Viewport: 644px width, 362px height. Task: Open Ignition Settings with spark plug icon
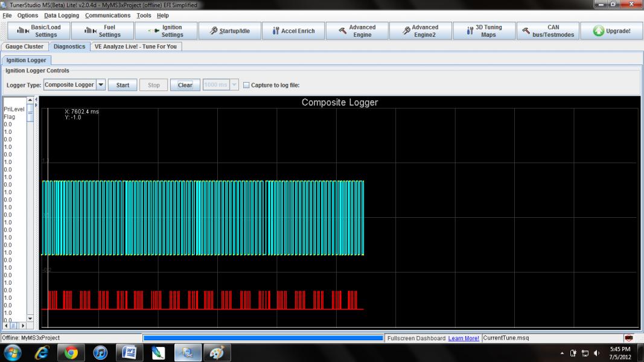pos(165,31)
